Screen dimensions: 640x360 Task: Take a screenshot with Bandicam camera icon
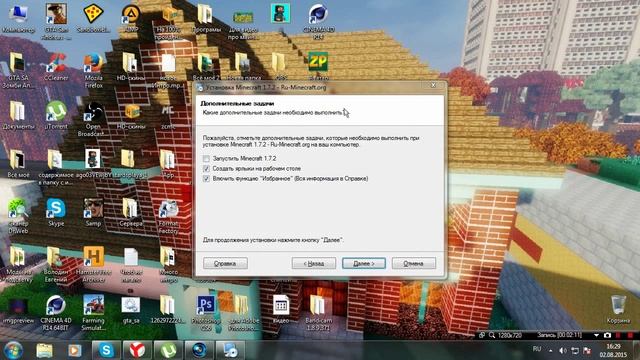point(607,335)
